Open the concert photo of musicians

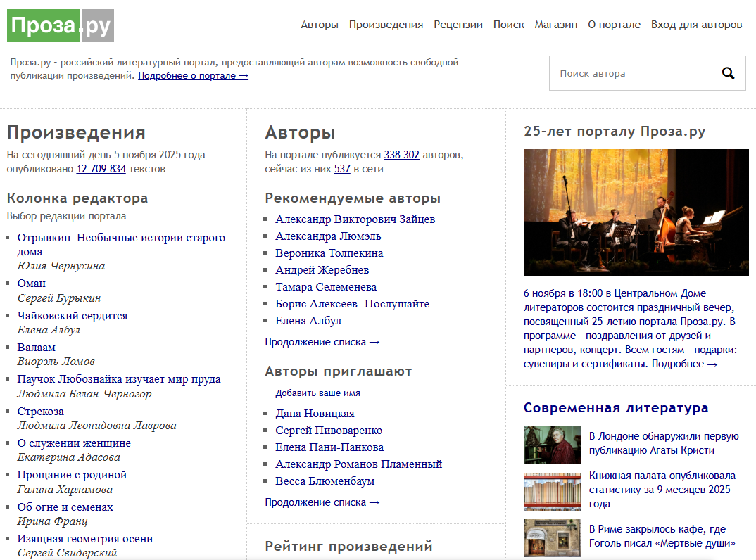click(x=636, y=212)
